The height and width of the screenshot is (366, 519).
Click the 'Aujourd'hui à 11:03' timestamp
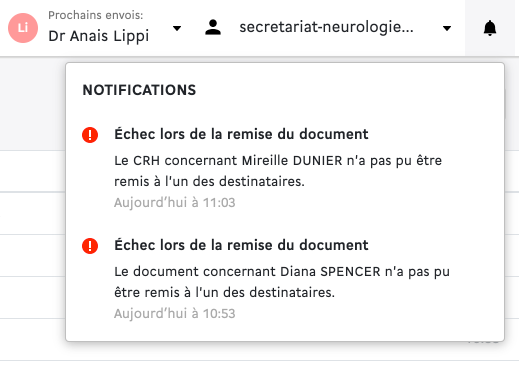(175, 203)
